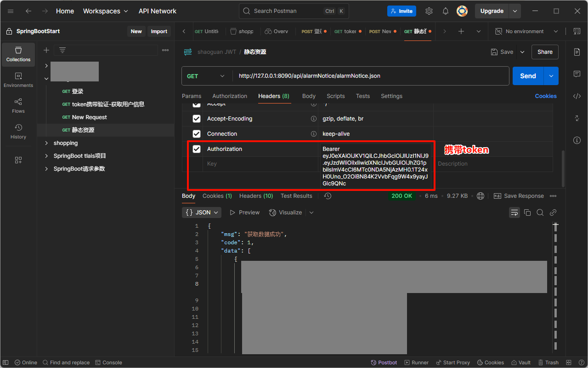Switch to the Params tab
The image size is (588, 368).
pos(192,96)
